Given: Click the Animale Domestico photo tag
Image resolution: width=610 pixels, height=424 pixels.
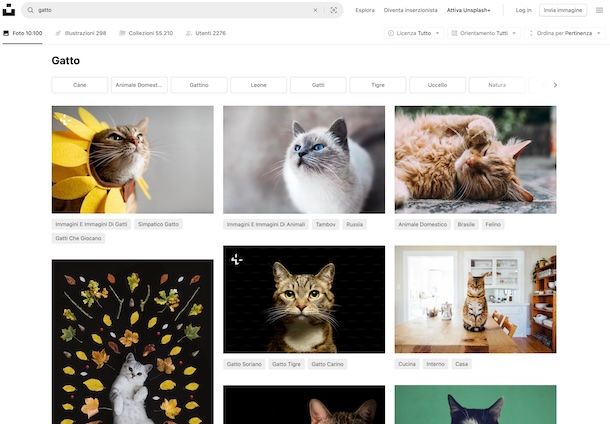Looking at the screenshot, I should coord(422,224).
